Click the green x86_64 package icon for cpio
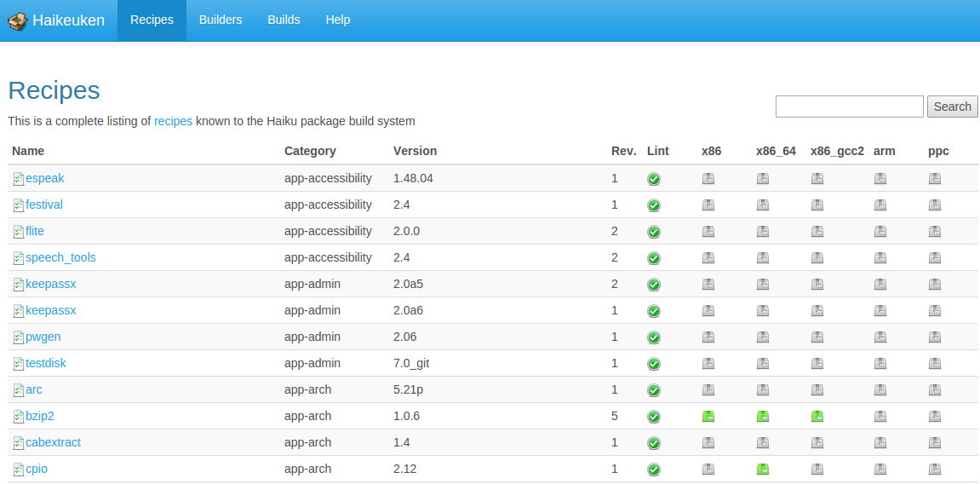 763,469
